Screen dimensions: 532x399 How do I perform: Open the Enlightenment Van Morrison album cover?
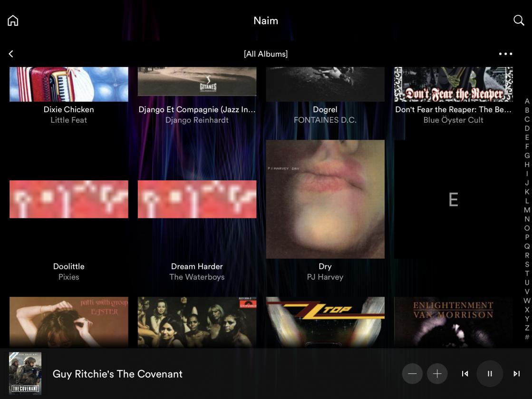click(x=453, y=322)
